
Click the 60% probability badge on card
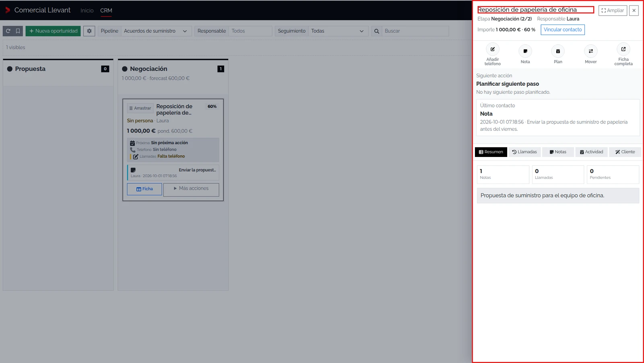[212, 106]
